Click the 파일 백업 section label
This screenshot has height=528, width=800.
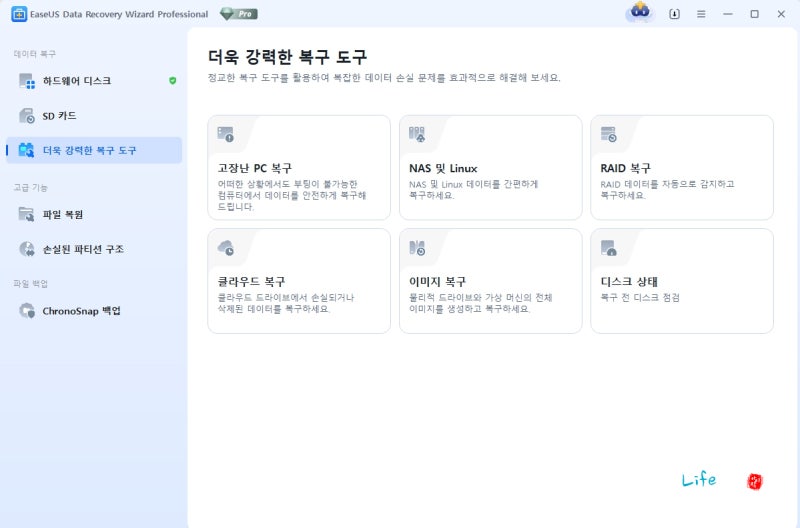click(x=31, y=284)
